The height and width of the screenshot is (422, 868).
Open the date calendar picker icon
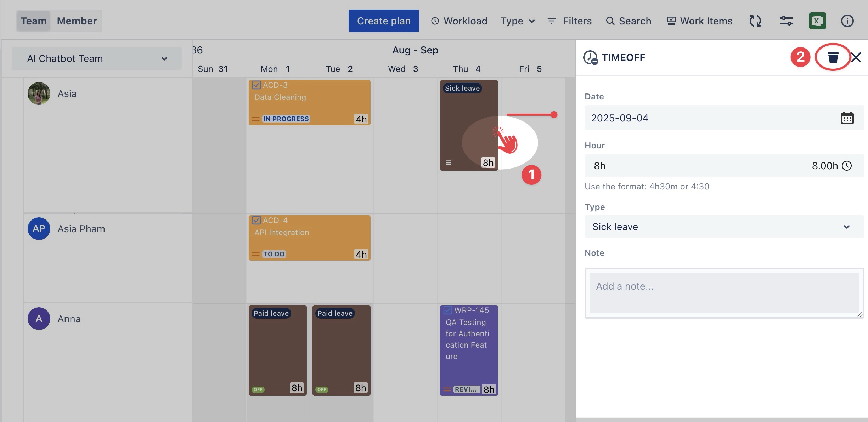[847, 118]
